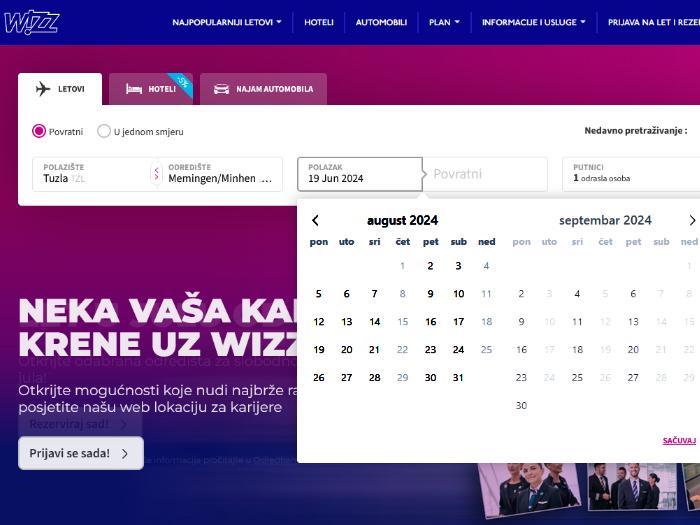Screen dimensions: 700x525
Task: Open the Hoteli link in the top navigation
Action: [x=319, y=22]
